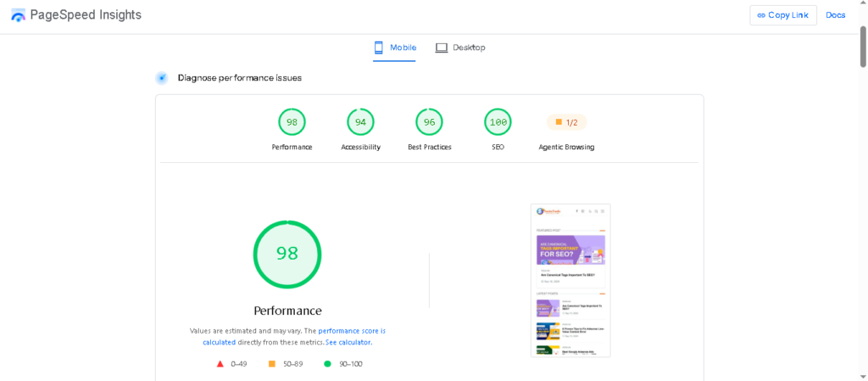Jump to Best Practices score gauge 96

pyautogui.click(x=429, y=122)
